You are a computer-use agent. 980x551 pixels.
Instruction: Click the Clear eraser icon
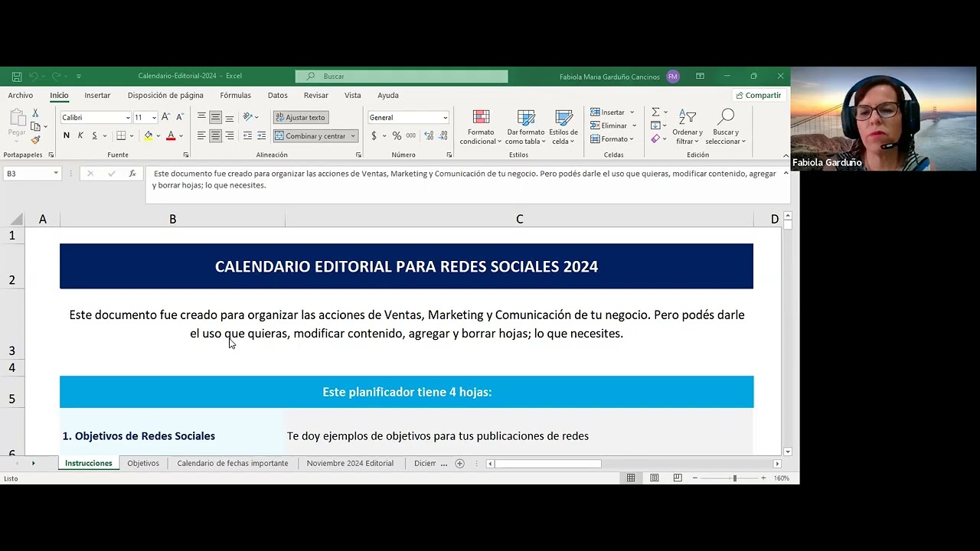point(655,139)
